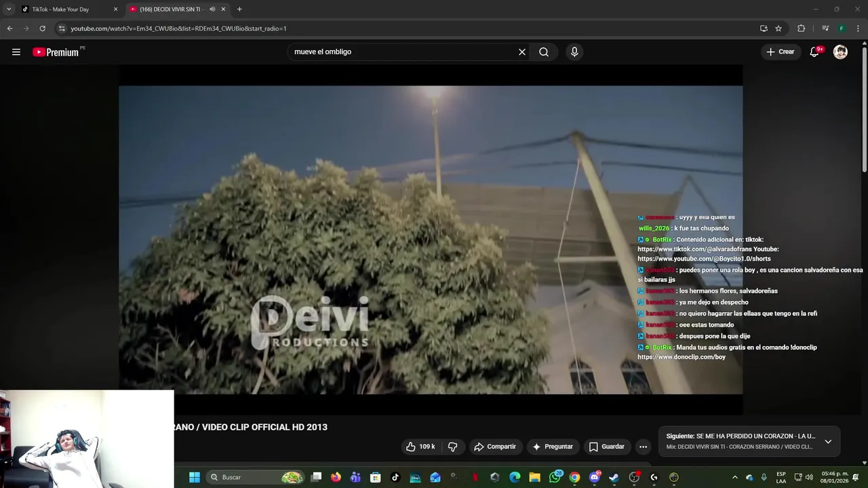Click the Preguntar button
868x488 pixels.
click(553, 447)
